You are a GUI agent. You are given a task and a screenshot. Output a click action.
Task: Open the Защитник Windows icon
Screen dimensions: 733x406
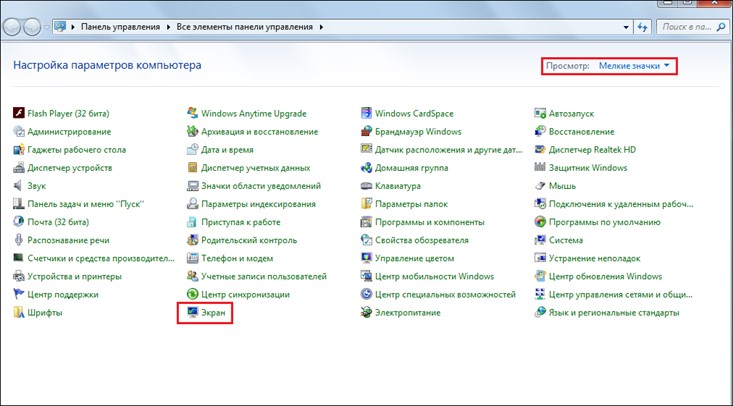point(540,167)
